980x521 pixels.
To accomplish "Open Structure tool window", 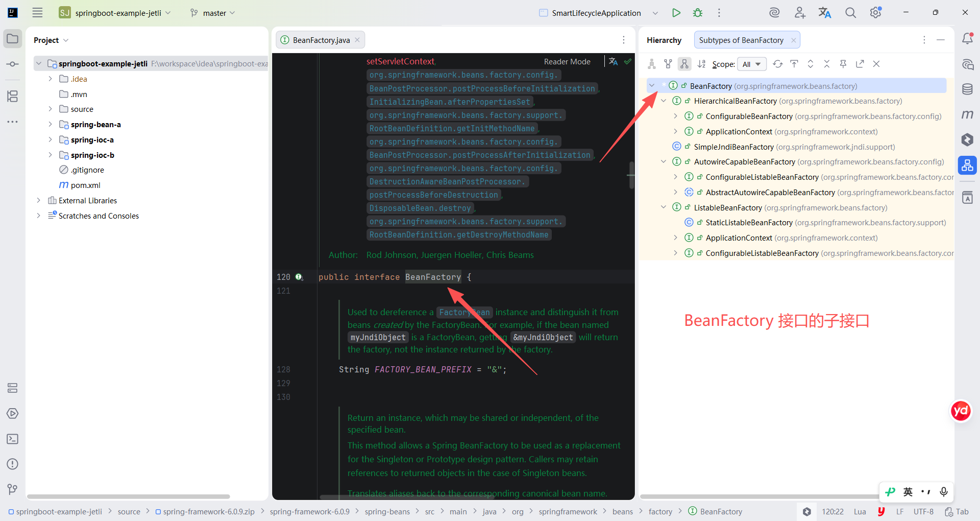I will (x=13, y=96).
